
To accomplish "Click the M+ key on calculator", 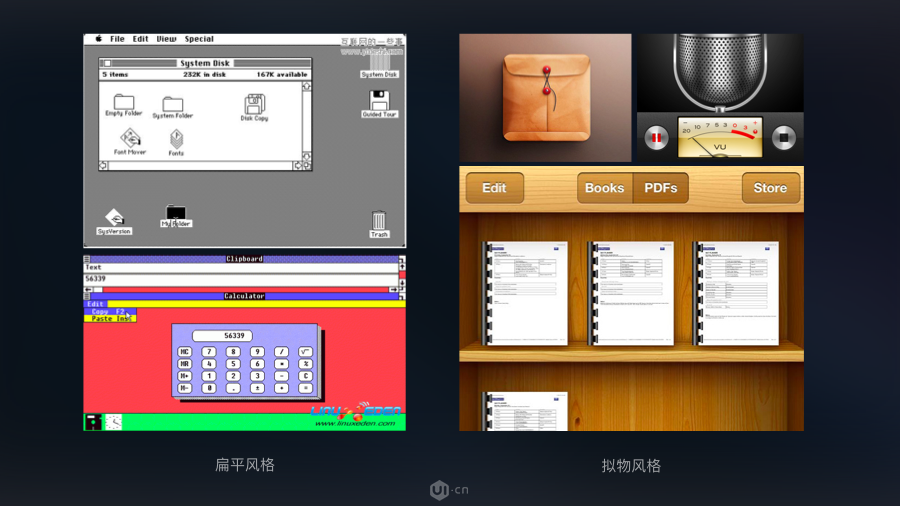I will pyautogui.click(x=185, y=376).
